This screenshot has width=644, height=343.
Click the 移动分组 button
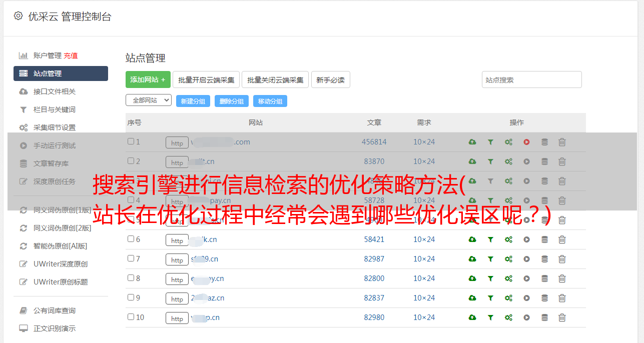(x=270, y=101)
